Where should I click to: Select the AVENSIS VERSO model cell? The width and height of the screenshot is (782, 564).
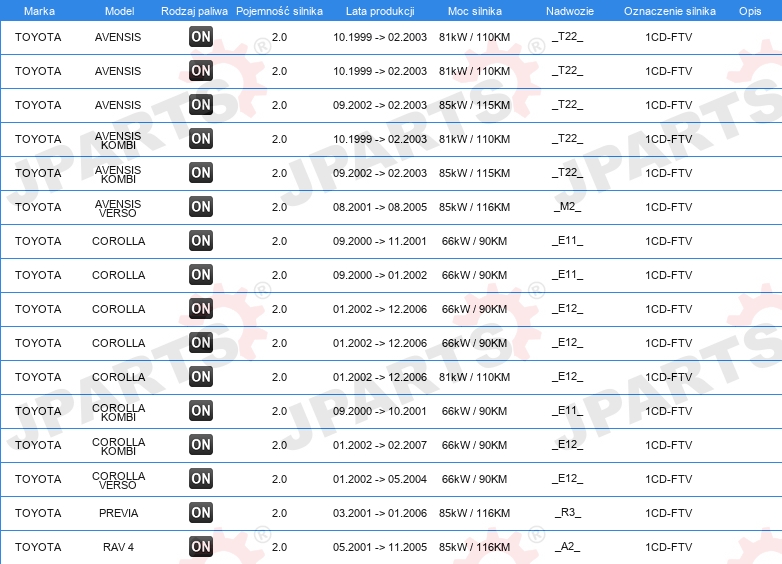(x=118, y=208)
